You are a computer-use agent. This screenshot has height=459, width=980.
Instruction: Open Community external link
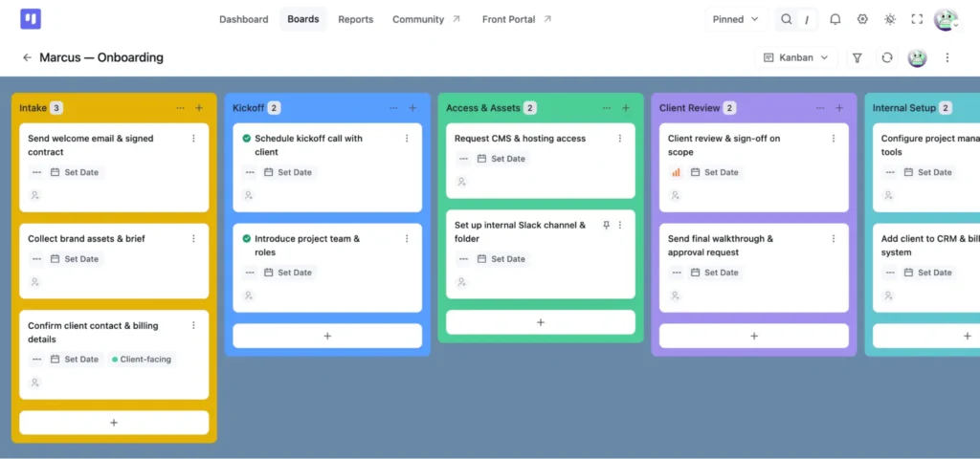pos(426,19)
